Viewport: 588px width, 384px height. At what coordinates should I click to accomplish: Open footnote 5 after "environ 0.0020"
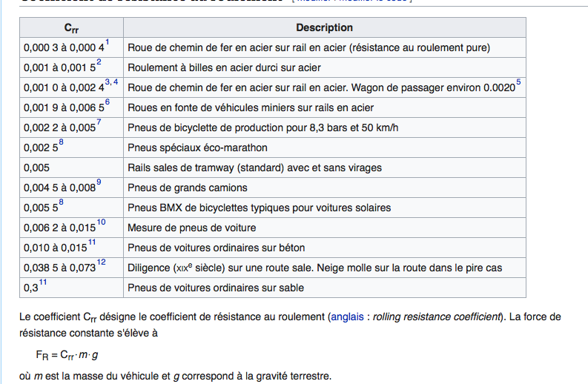click(x=518, y=82)
